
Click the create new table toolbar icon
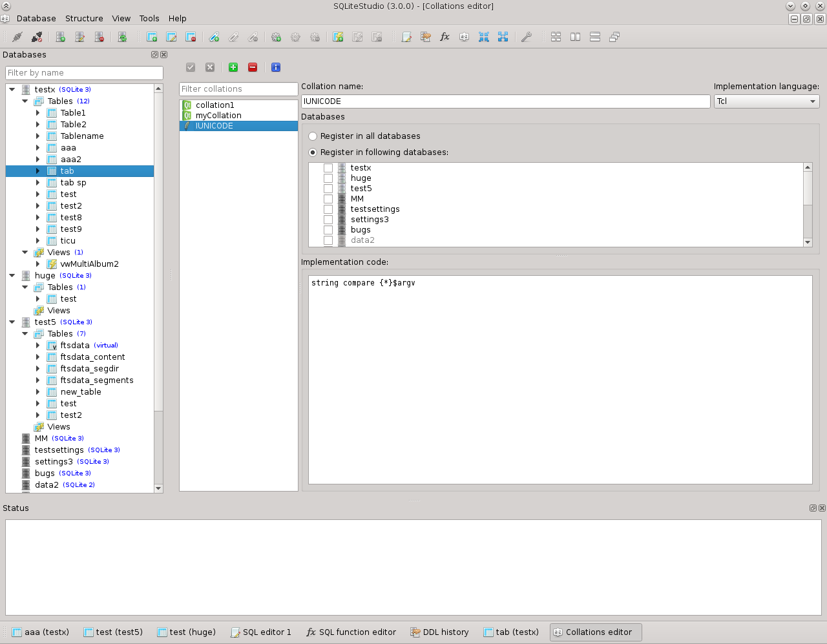152,37
